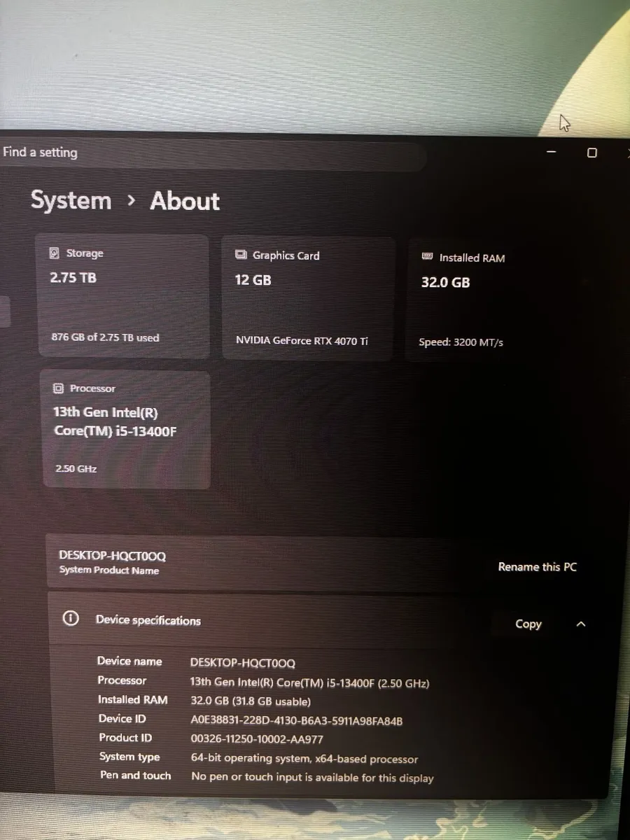Click the Device specifications info icon
Screen dimensions: 630x840
pyautogui.click(x=71, y=619)
